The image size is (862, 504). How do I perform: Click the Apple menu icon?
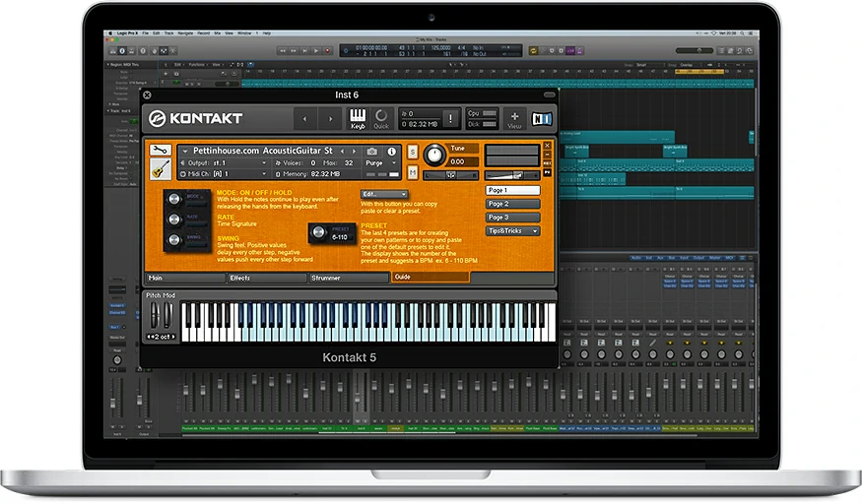point(110,32)
